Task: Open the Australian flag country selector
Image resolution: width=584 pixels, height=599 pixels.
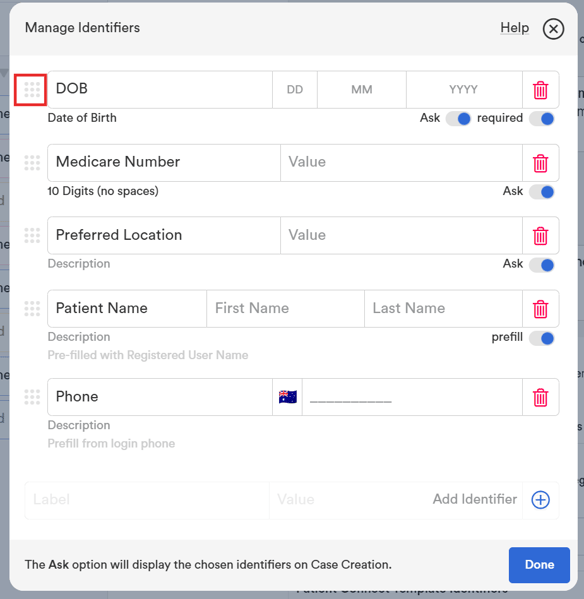Action: [288, 397]
